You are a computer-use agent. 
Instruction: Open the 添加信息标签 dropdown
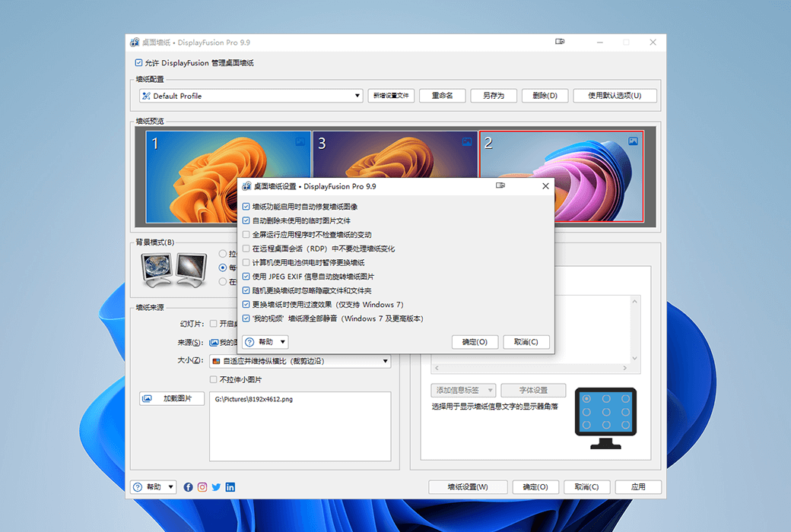click(x=464, y=391)
